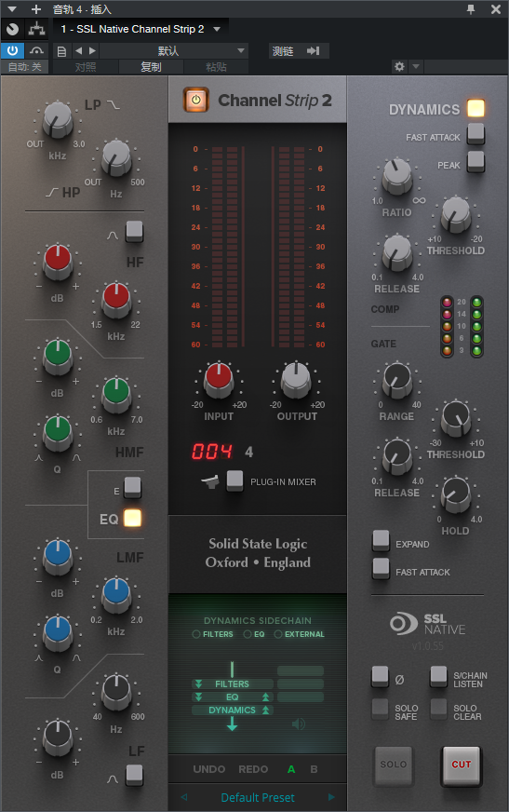Select EQ sidechain radio option
The width and height of the screenshot is (509, 812).
(248, 634)
